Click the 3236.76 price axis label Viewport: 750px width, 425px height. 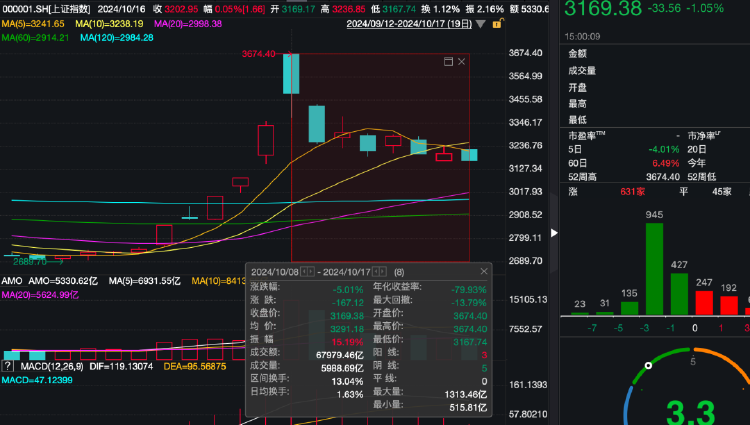[x=525, y=145]
